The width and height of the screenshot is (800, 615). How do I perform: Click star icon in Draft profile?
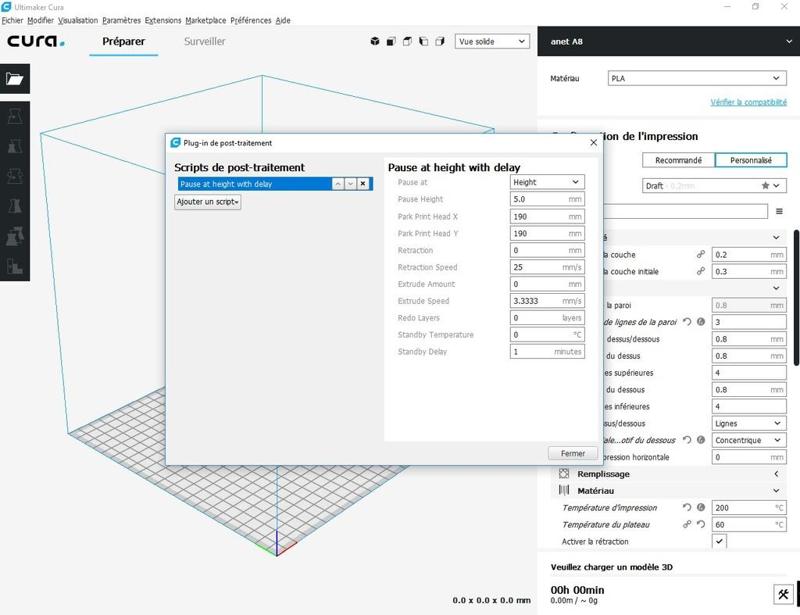[x=765, y=185]
